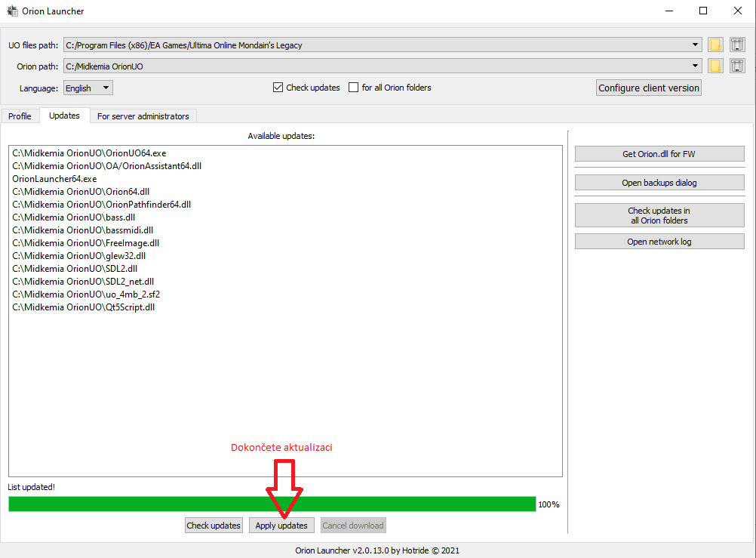
Task: Click the Orion Launcher app icon in title bar
Action: coord(13,11)
